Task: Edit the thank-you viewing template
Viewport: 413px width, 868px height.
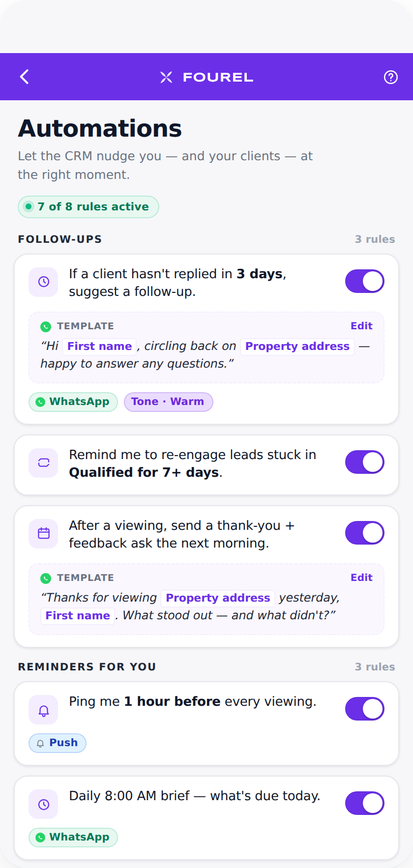Action: pos(361,578)
